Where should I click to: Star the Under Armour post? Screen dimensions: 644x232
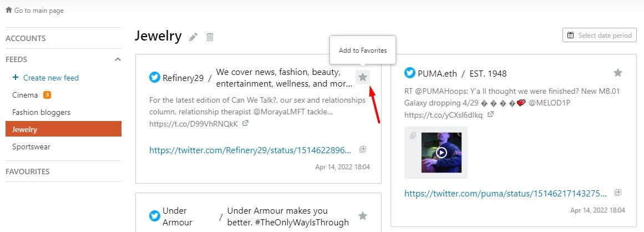click(x=363, y=215)
